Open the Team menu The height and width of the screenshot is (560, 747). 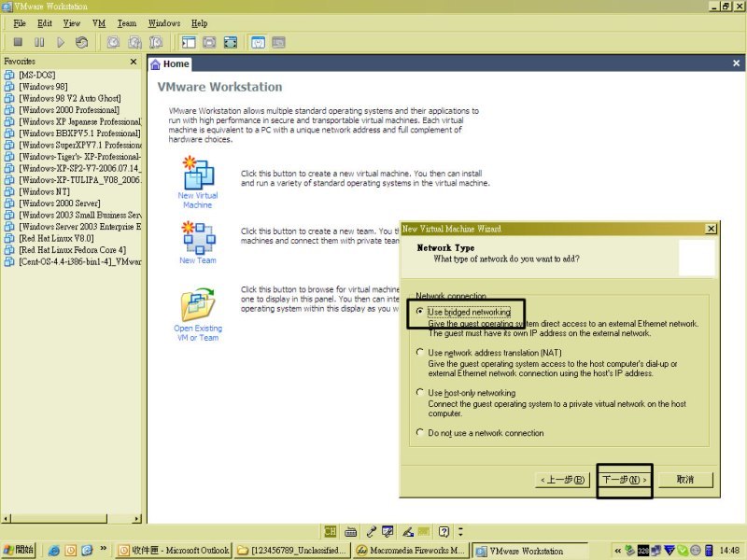(x=127, y=23)
